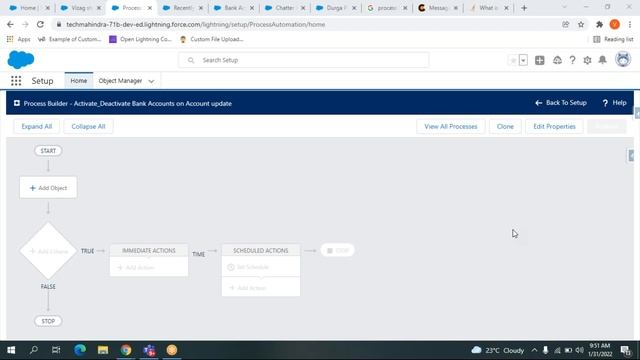
Task: Click View All Processes button
Action: click(x=451, y=127)
